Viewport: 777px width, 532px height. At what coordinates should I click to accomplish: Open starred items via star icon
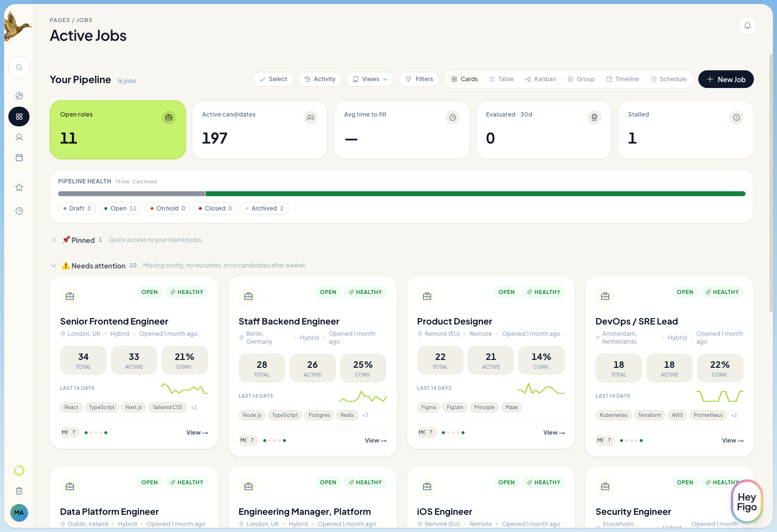(19, 187)
